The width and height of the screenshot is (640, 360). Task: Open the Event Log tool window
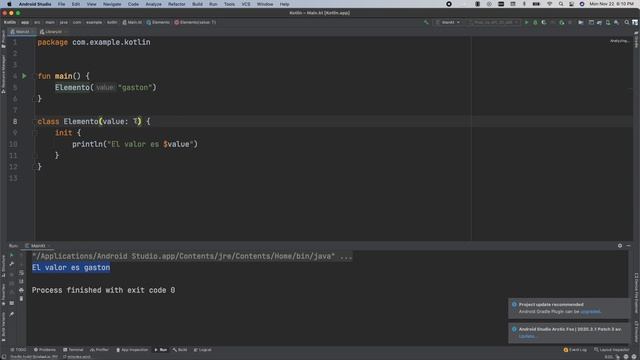click(x=575, y=350)
